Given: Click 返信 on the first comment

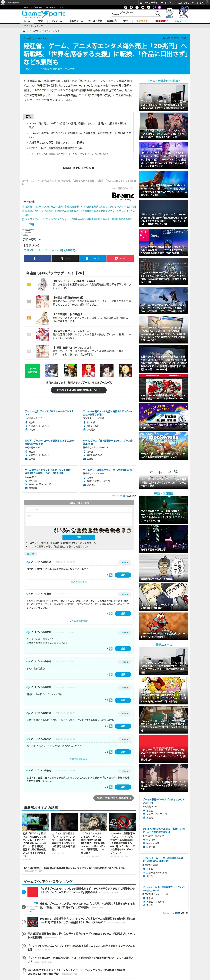Looking at the screenshot, I should point(123,575).
